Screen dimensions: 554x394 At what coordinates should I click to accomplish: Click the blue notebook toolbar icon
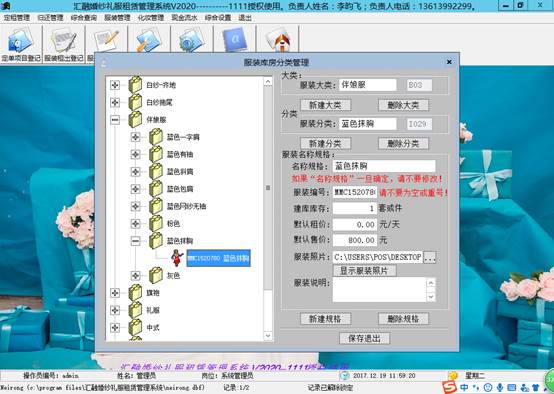click(234, 40)
